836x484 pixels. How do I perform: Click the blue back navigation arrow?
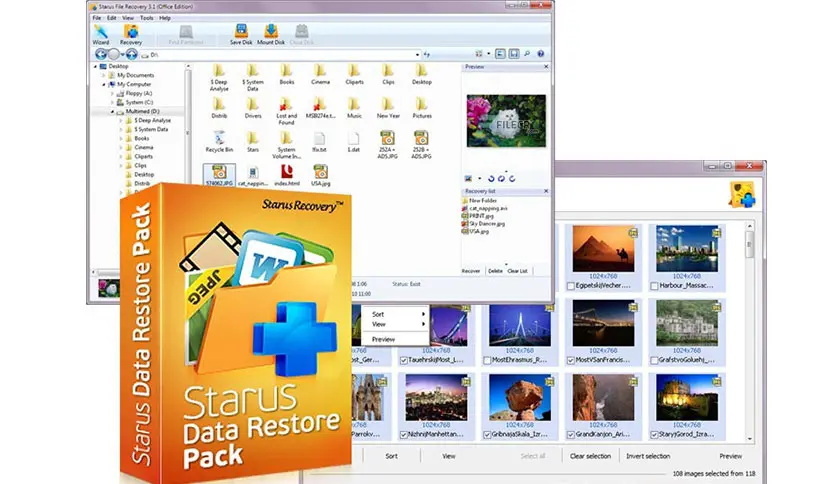tap(99, 54)
